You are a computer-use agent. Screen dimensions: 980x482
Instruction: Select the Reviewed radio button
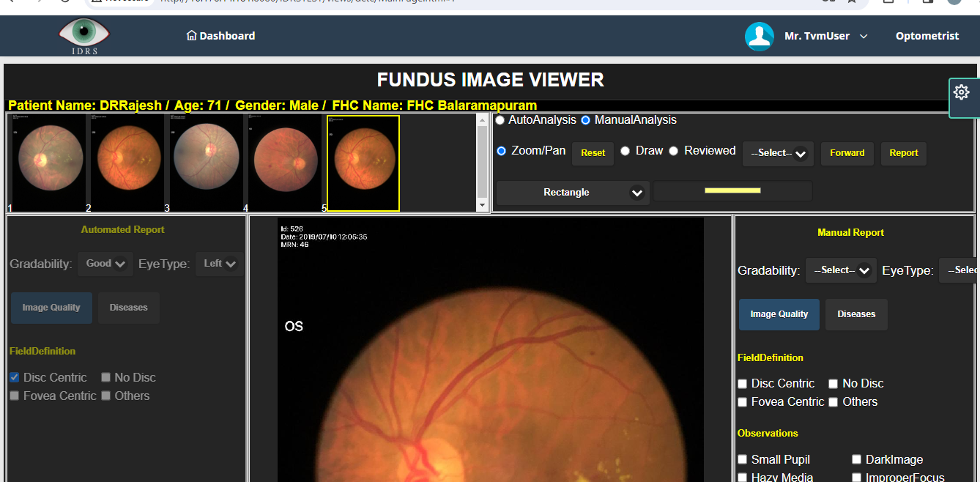tap(674, 151)
